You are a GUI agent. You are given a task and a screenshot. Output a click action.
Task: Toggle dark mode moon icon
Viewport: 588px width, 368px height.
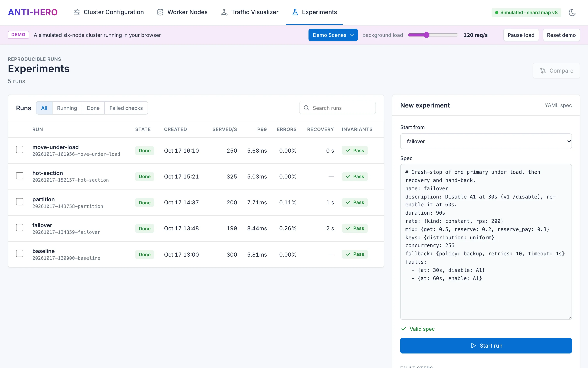coord(572,12)
